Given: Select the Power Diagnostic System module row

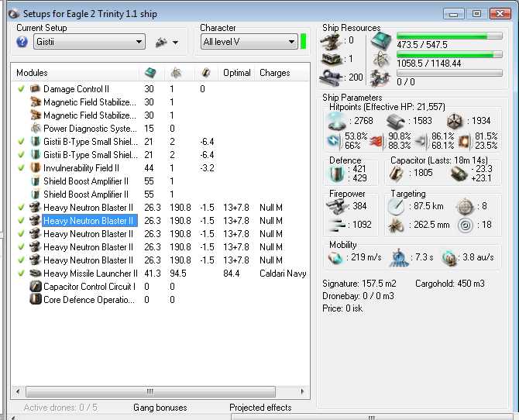Looking at the screenshot, I should pyautogui.click(x=160, y=128).
